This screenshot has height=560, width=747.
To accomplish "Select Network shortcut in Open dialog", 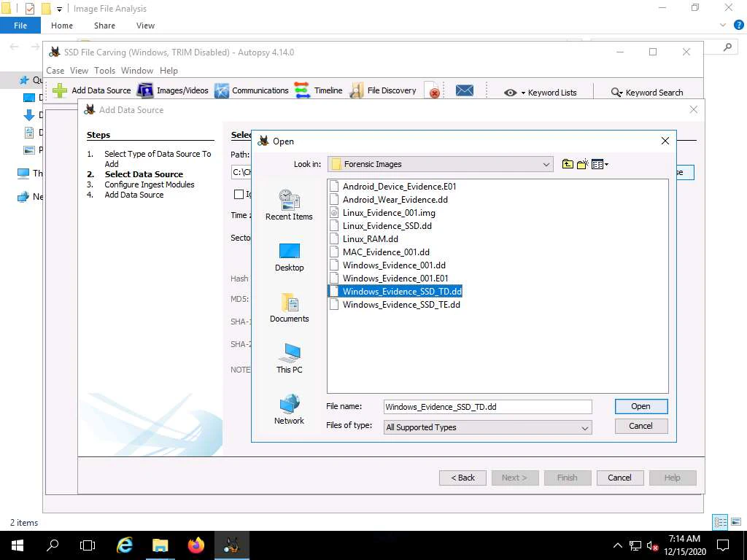I will point(289,410).
